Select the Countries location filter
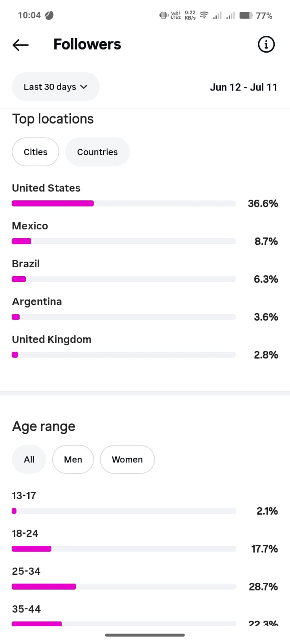 point(97,152)
